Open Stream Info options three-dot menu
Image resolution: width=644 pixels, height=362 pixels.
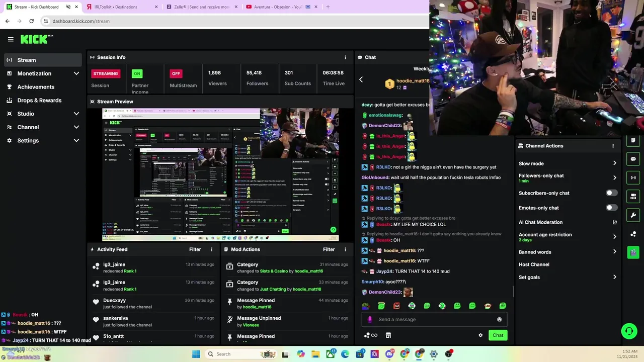pos(345,57)
